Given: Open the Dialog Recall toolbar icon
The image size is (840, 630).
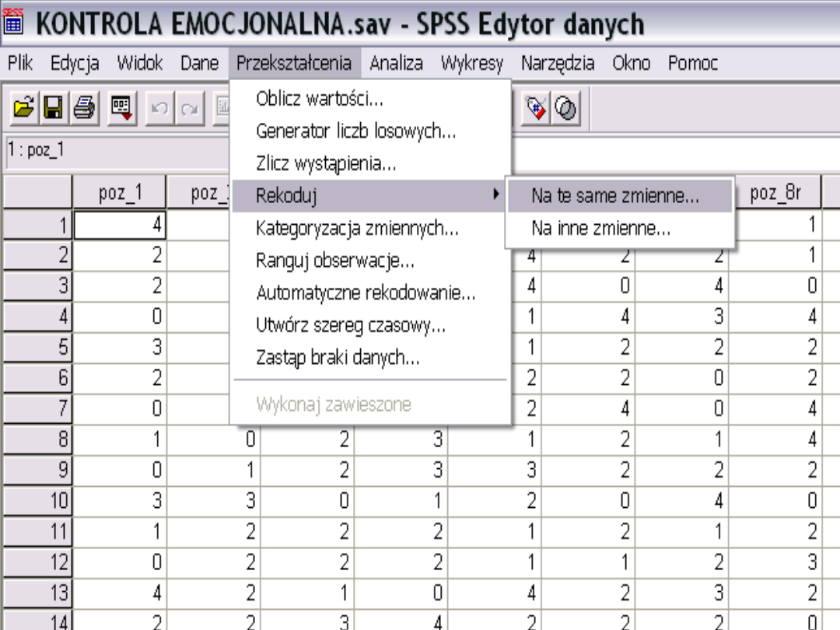Looking at the screenshot, I should tap(121, 108).
